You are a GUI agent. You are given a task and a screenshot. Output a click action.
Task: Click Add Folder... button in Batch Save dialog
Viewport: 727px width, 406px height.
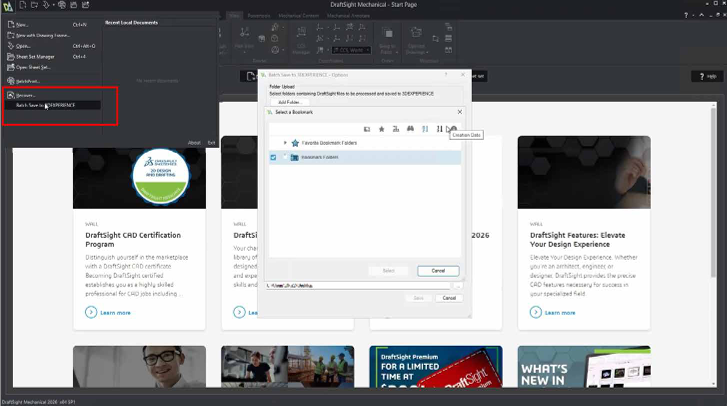point(289,102)
